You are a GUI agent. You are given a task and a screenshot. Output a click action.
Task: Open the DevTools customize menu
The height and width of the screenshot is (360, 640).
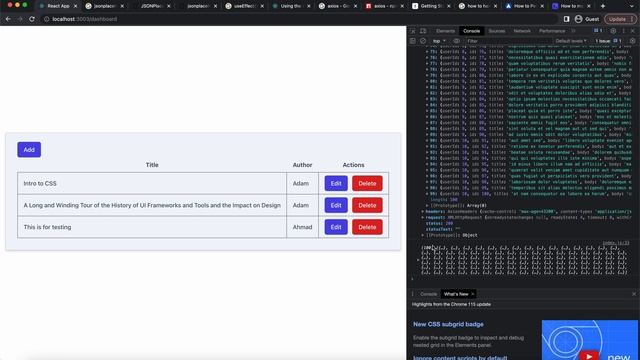pyautogui.click(x=623, y=31)
